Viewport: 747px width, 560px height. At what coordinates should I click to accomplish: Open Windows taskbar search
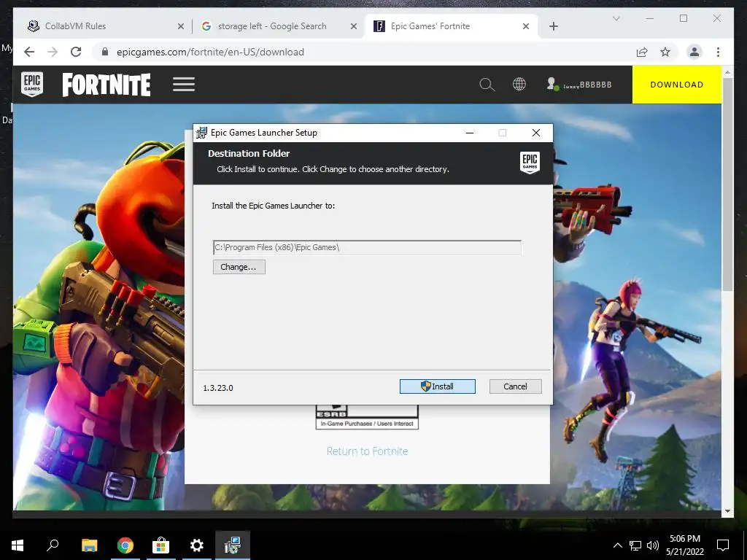coord(53,545)
